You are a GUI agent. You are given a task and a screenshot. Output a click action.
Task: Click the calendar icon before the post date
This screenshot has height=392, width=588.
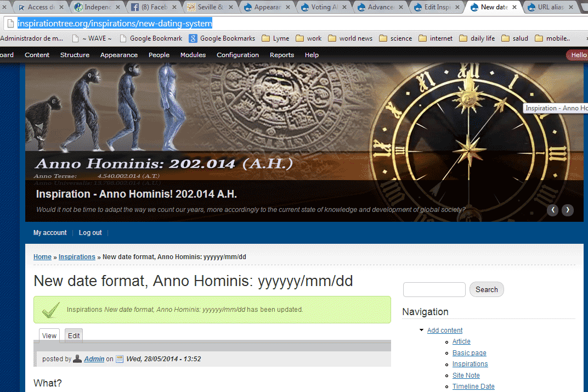pos(120,359)
